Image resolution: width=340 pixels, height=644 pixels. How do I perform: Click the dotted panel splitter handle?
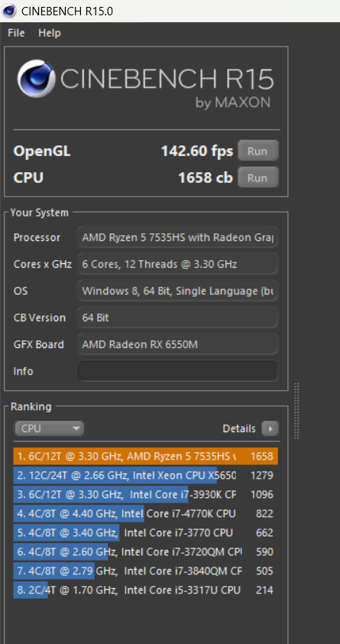(296, 410)
